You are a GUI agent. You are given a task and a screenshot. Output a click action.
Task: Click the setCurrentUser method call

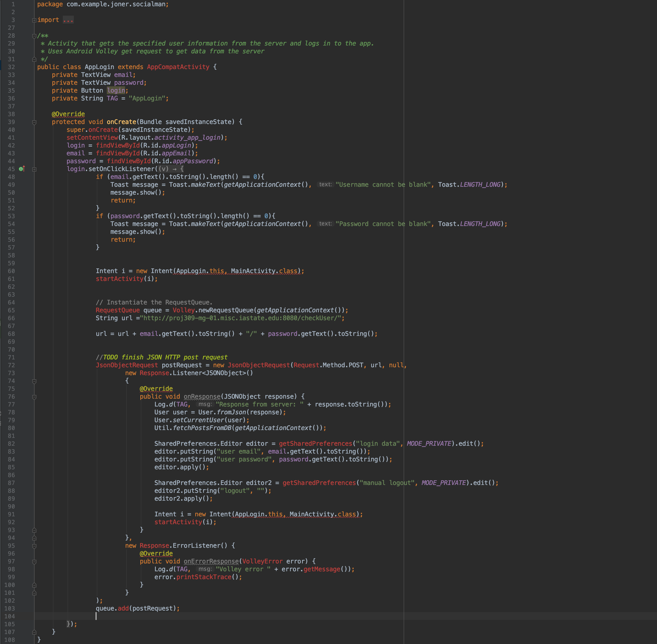tap(198, 420)
